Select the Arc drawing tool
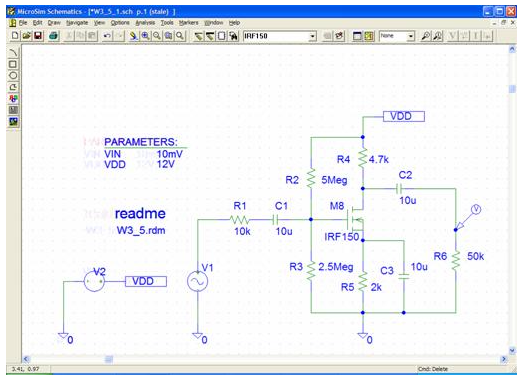Image resolution: width=520 pixels, height=379 pixels. pos(13,52)
